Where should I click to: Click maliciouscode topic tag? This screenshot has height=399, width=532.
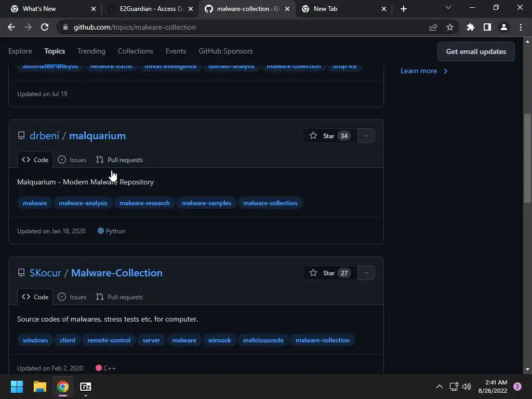(x=263, y=340)
